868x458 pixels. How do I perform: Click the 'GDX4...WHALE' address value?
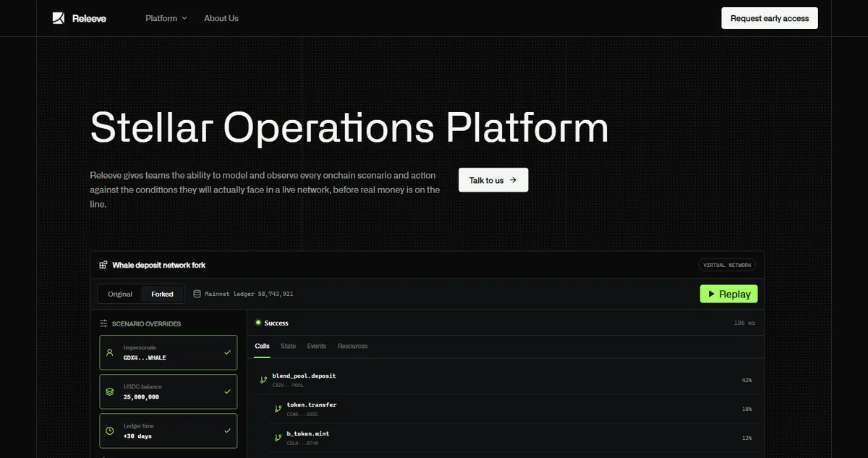(x=145, y=357)
